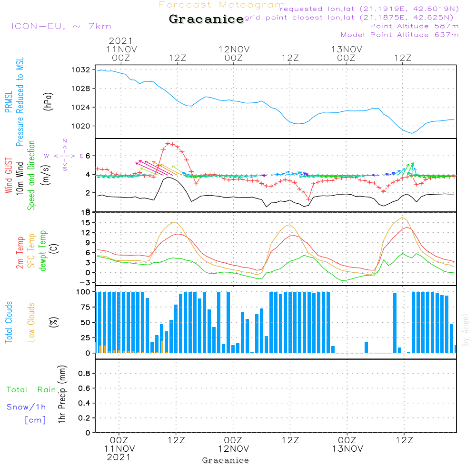Click the 'Low Clouds' legend label
Screen dimensions: 476x476
tap(31, 322)
